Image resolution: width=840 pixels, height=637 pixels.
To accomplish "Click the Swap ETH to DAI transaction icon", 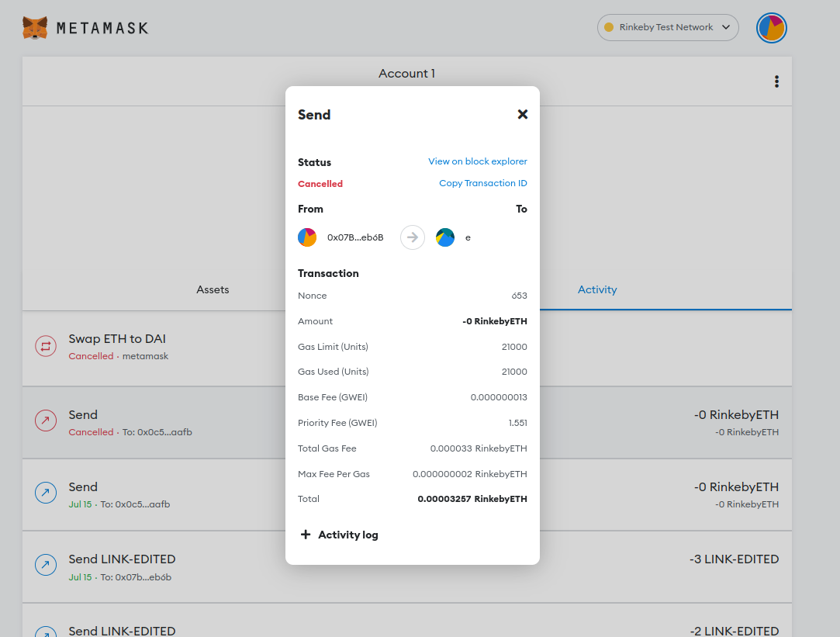I will pyautogui.click(x=46, y=346).
